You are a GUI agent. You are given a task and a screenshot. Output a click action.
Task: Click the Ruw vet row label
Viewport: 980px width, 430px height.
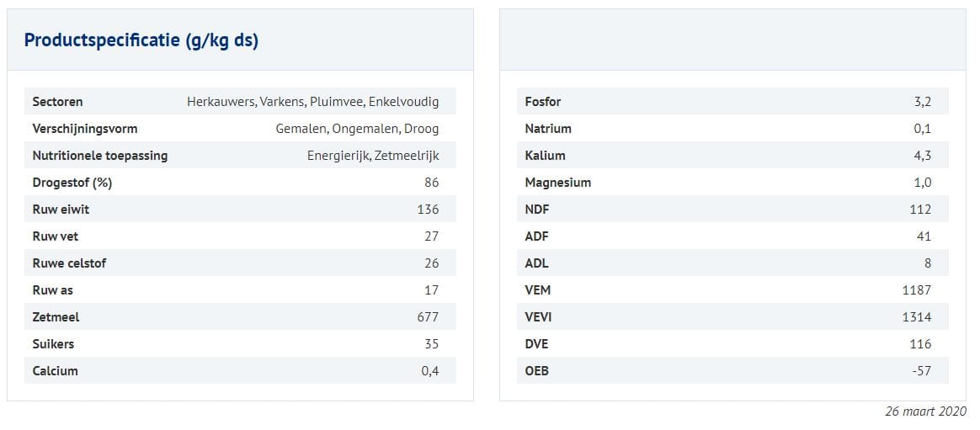coord(56,236)
